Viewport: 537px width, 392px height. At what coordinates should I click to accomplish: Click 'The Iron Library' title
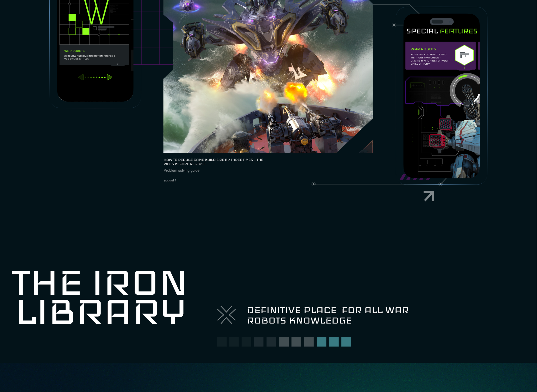point(98,297)
